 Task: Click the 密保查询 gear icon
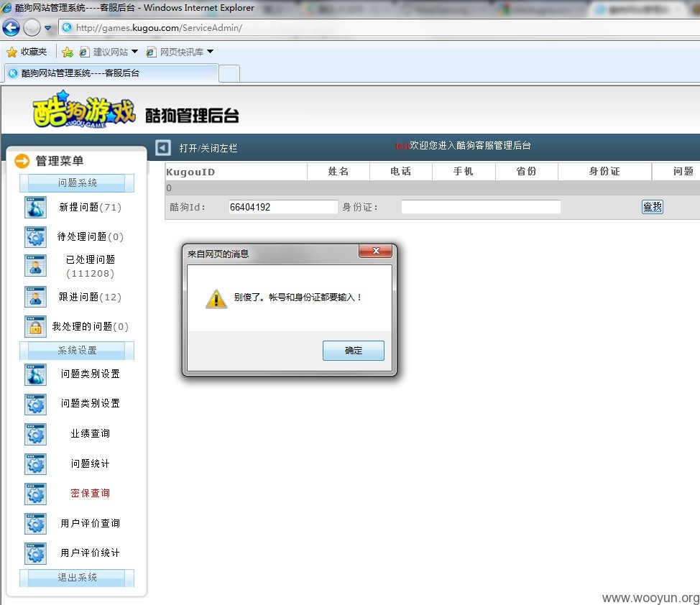[35, 494]
